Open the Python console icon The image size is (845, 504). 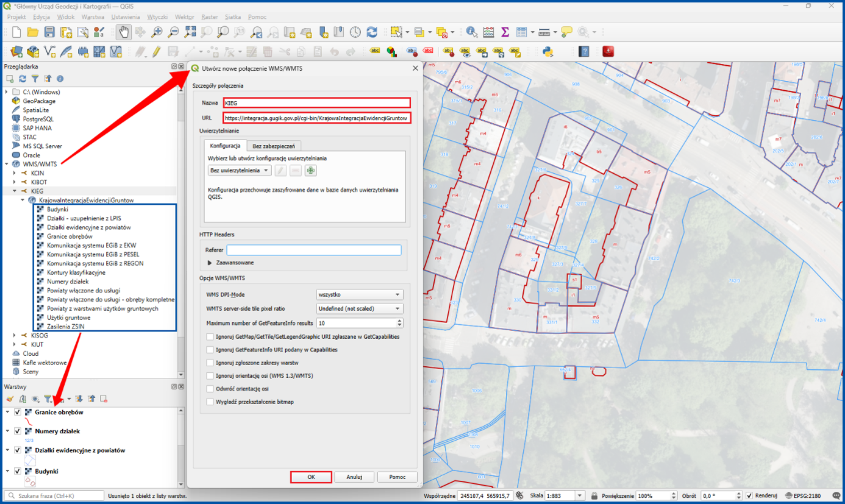(x=547, y=52)
